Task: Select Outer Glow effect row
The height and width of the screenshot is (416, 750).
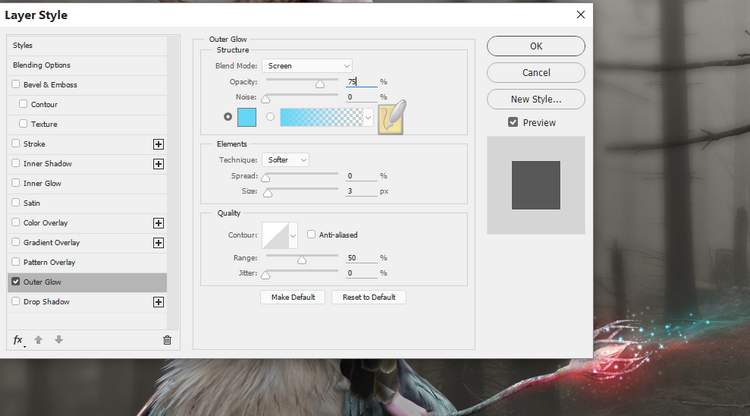Action: point(87,282)
